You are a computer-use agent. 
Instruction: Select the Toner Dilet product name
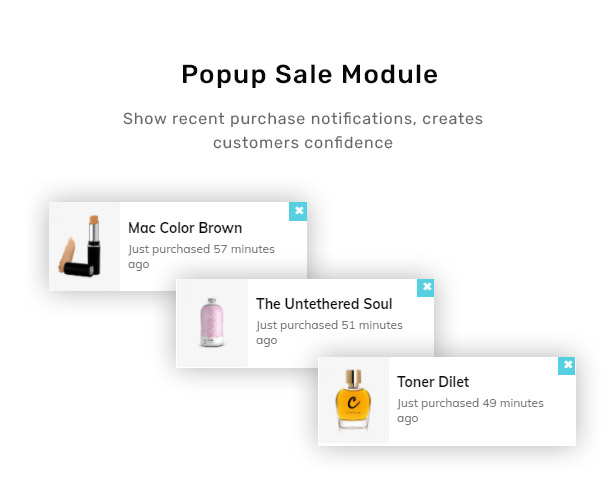click(433, 382)
